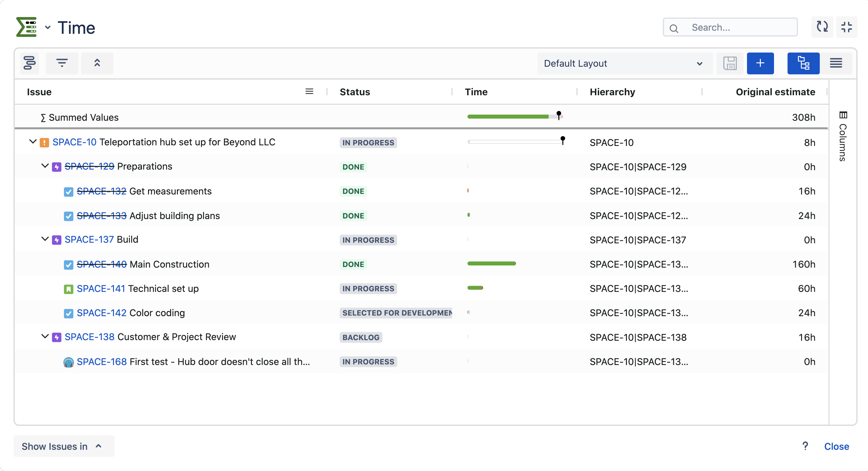868x471 pixels.
Task: Exit fullscreen with the collapse icon
Action: (x=846, y=27)
